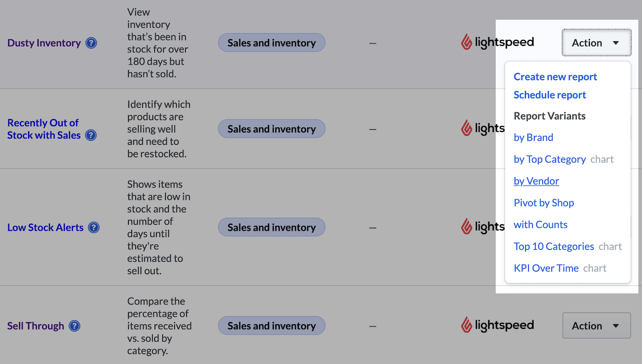Select KPI Over Time chart variant
Viewport: 642px width, 364px height.
tap(546, 268)
